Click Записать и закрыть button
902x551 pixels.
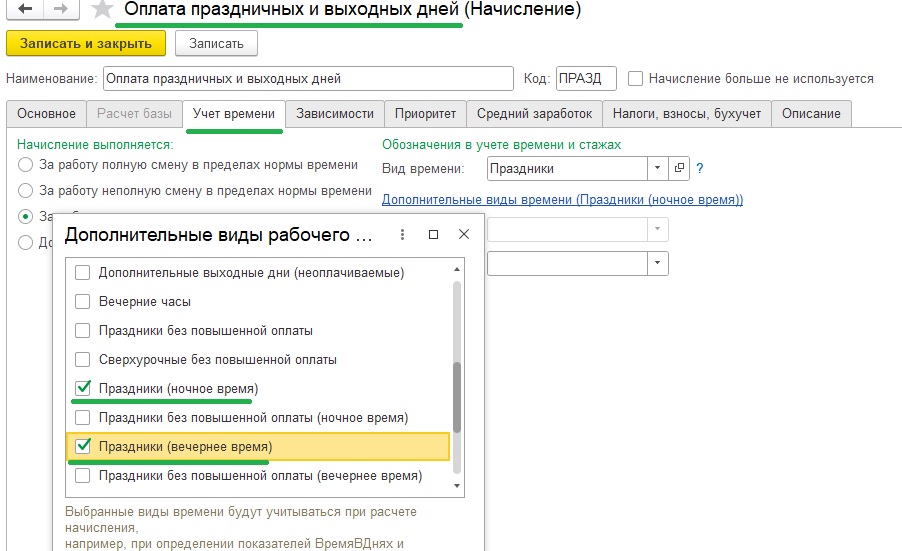(86, 44)
